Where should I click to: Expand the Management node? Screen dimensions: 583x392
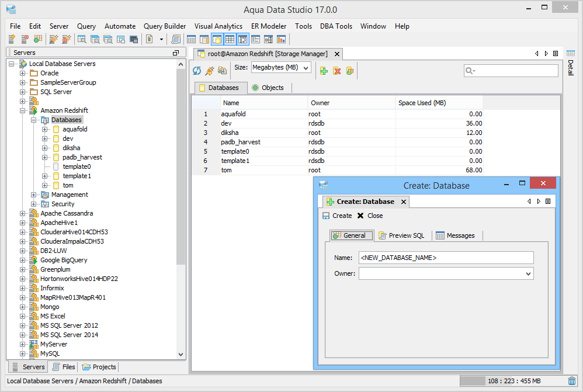[x=33, y=195]
